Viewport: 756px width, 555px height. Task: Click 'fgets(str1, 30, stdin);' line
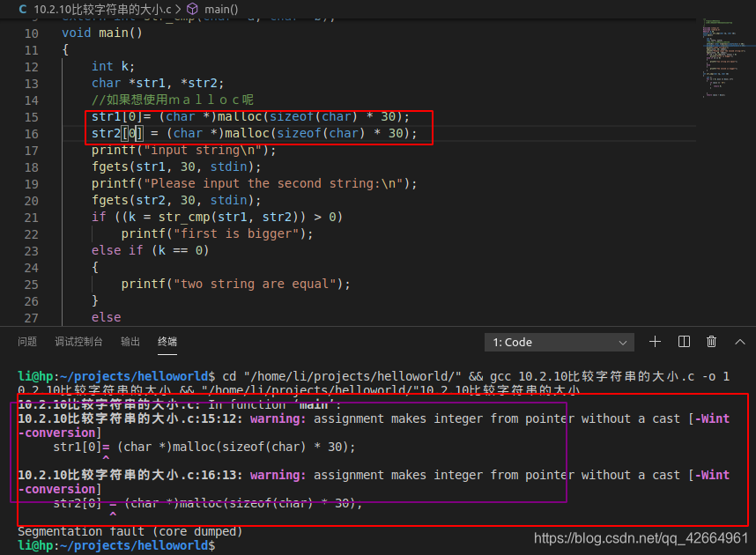click(x=176, y=166)
